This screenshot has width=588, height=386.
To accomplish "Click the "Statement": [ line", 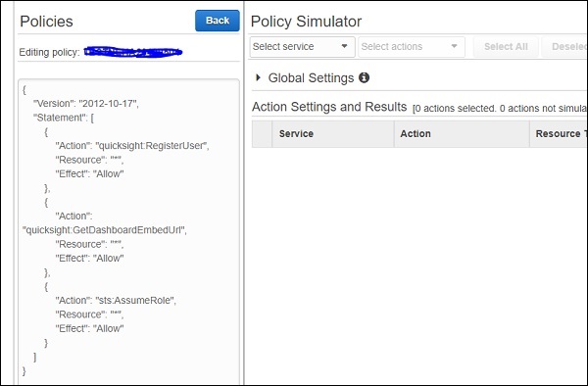I will click(x=64, y=118).
